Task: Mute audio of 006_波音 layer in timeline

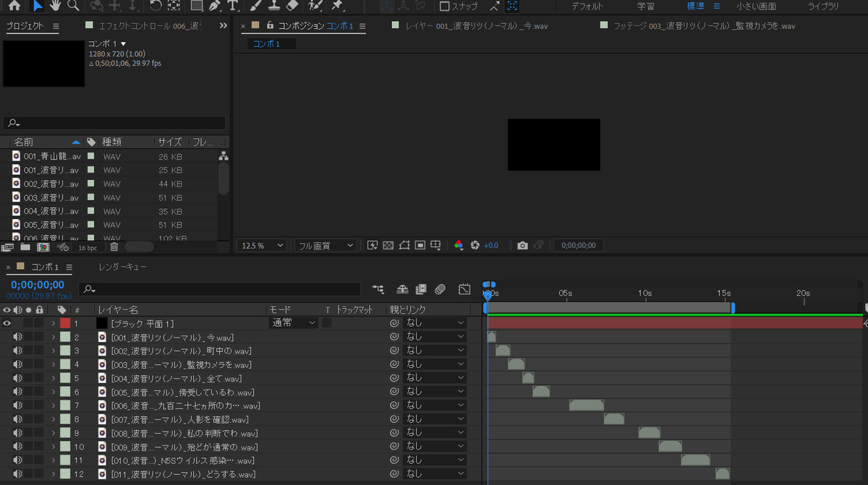Action: [x=17, y=405]
